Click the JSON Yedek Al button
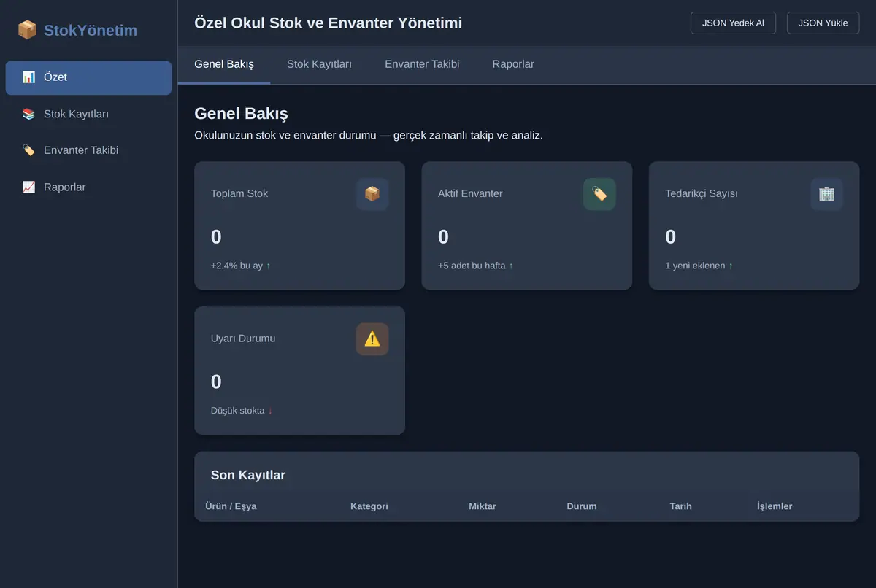 tap(733, 23)
